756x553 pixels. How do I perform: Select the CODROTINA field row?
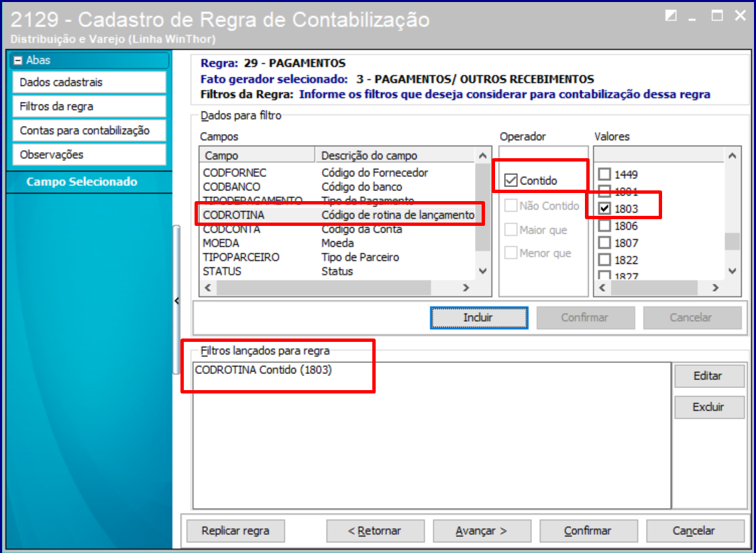pyautogui.click(x=337, y=215)
